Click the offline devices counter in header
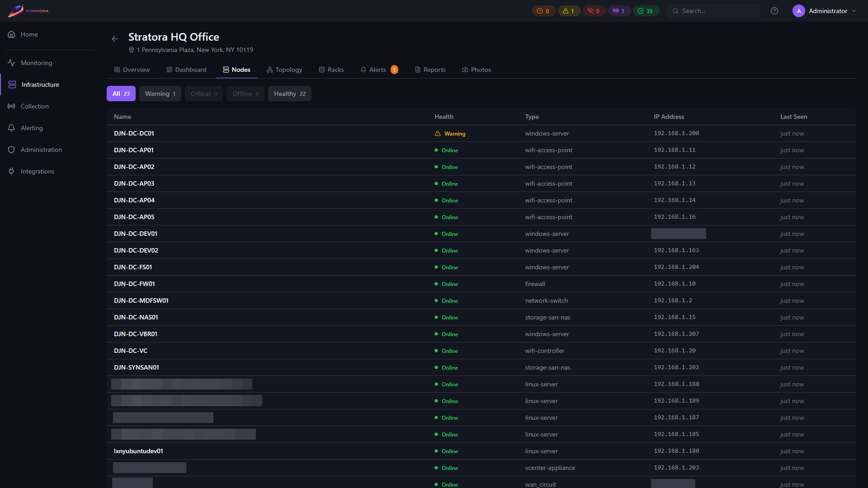This screenshot has width=868, height=488. tap(594, 11)
